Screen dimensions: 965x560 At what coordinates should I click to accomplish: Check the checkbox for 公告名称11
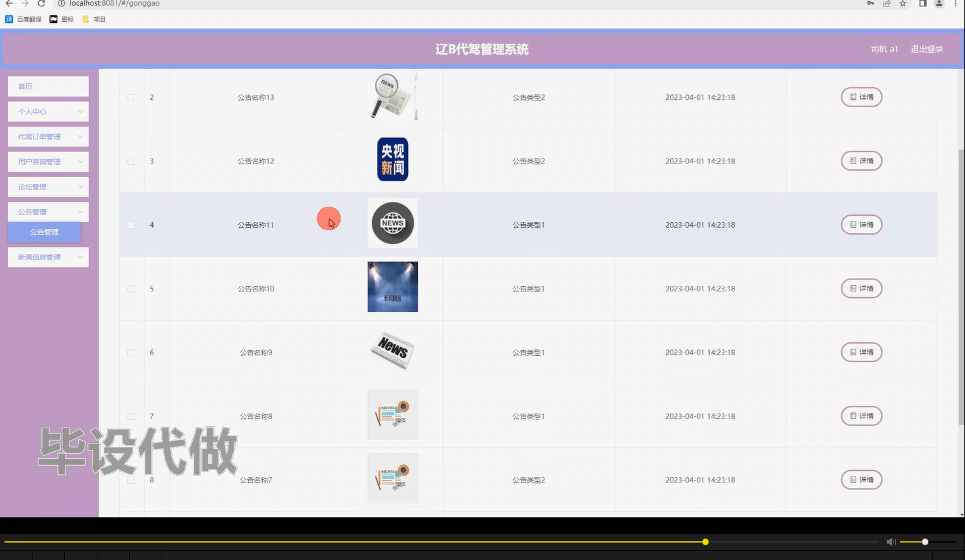(x=131, y=225)
